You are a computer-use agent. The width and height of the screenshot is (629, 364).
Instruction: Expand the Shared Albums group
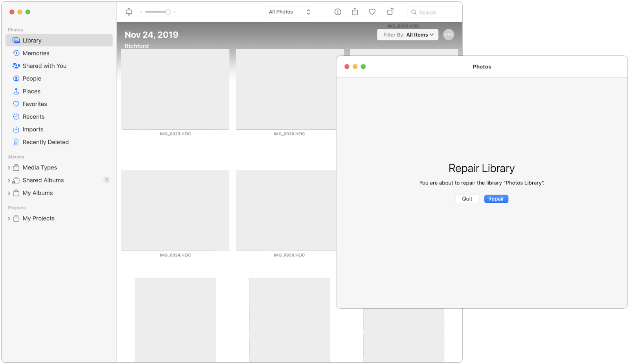coord(9,180)
